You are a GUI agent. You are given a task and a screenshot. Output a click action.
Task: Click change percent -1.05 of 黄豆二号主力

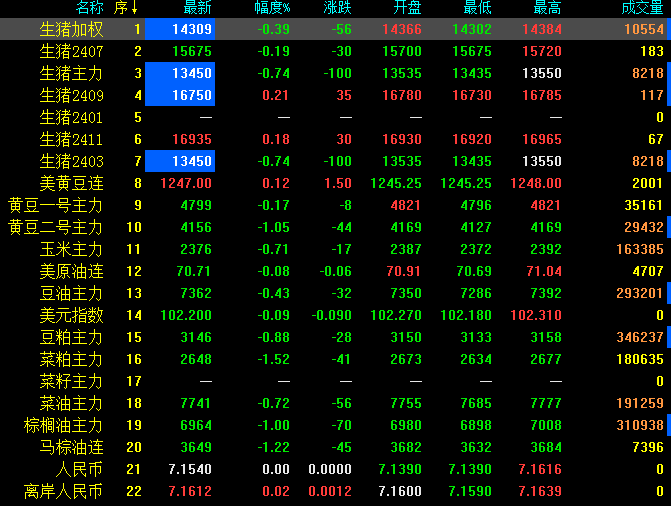point(273,227)
